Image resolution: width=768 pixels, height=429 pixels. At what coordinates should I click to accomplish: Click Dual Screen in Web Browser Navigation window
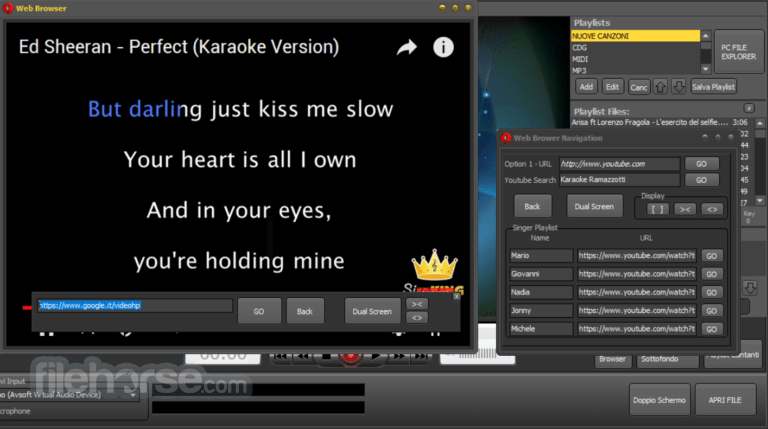click(x=594, y=206)
